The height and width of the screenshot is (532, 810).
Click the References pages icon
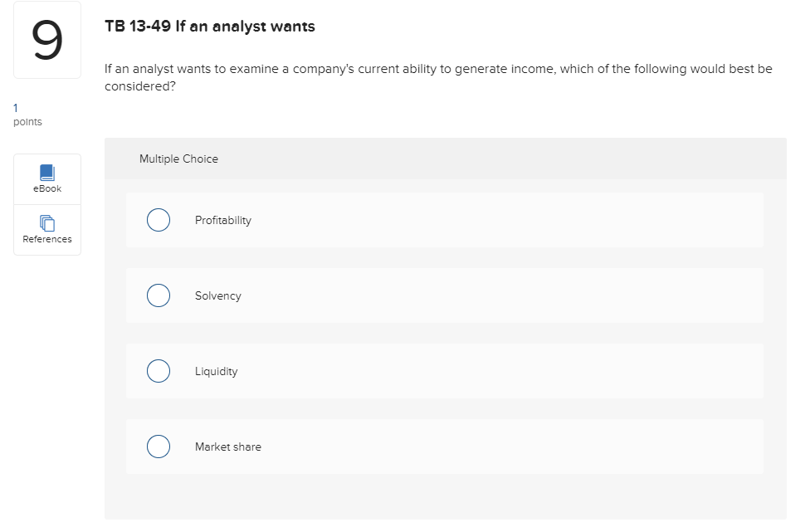47,222
